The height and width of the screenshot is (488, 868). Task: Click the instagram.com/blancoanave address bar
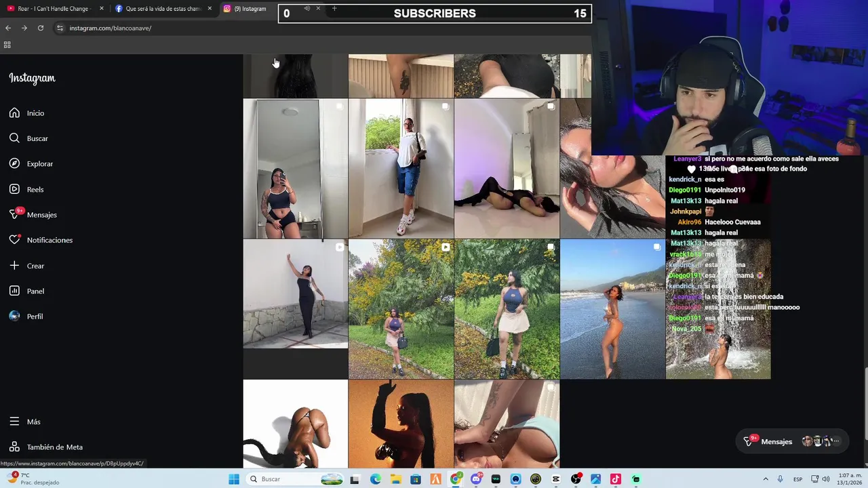pos(110,28)
